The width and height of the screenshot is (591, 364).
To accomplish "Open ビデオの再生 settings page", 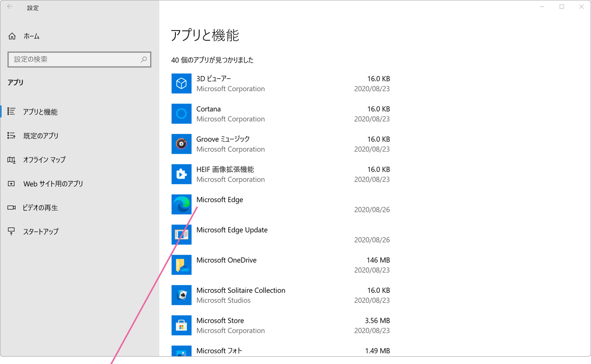I will click(40, 208).
